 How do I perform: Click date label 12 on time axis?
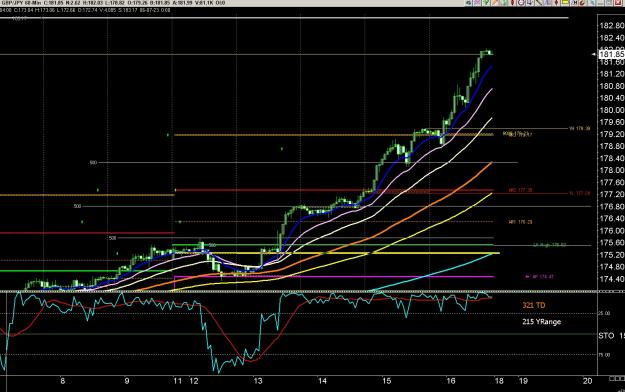(x=194, y=381)
